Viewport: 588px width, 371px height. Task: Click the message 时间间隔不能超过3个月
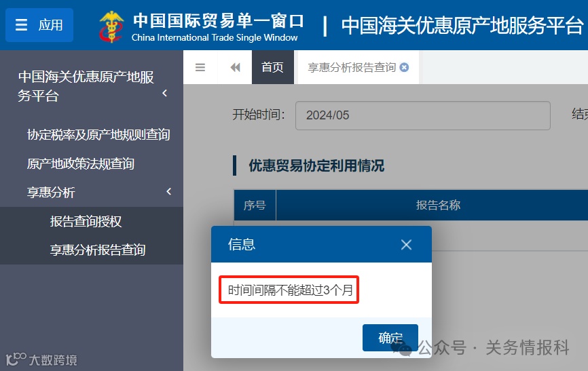point(291,290)
